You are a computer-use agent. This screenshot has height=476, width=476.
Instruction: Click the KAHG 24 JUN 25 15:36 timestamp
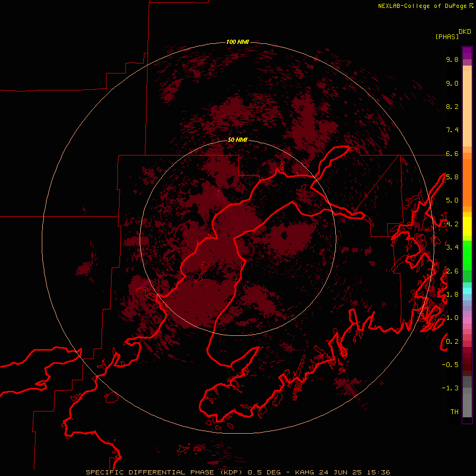point(342,472)
